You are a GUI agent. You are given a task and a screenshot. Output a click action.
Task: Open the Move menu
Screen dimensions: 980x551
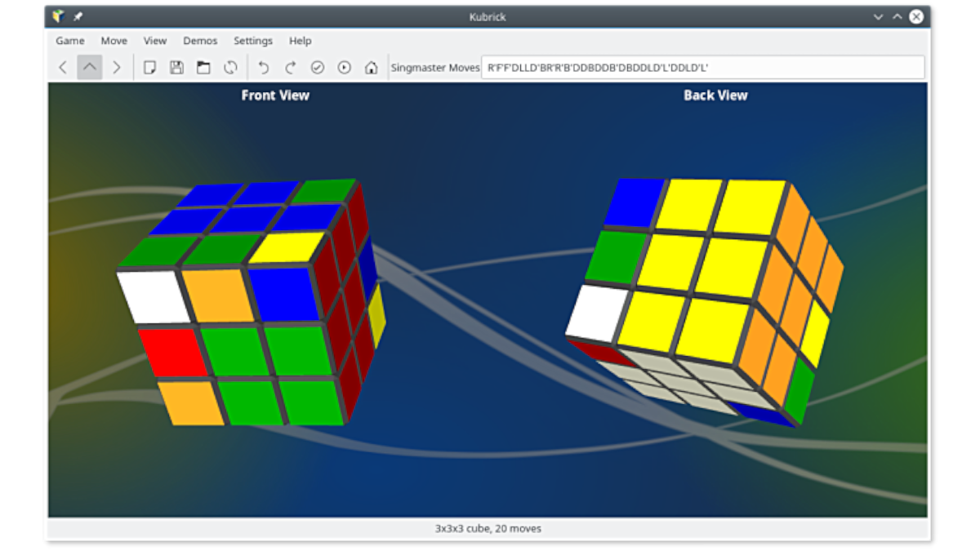point(114,40)
